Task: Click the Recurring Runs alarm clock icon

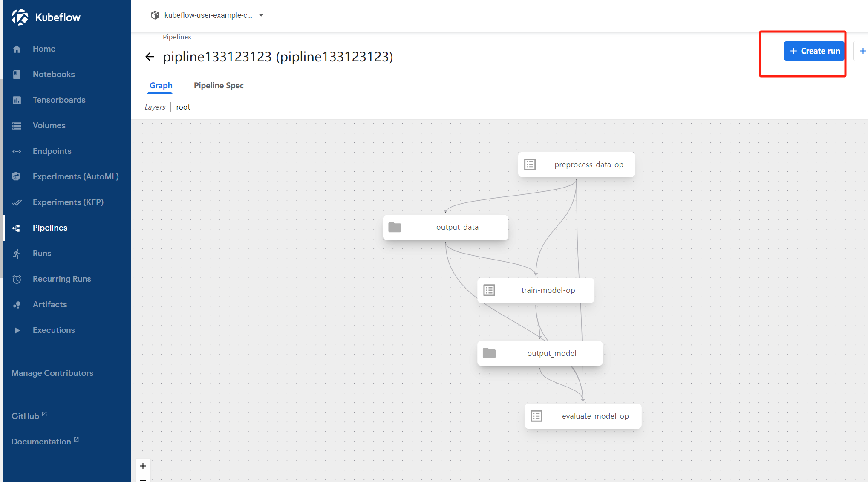Action: pyautogui.click(x=17, y=279)
